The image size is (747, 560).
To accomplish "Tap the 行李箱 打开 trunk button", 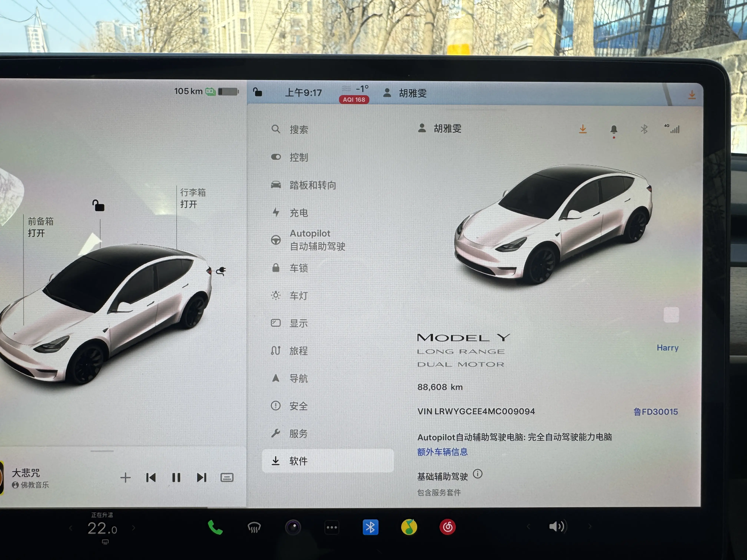I will tap(192, 198).
